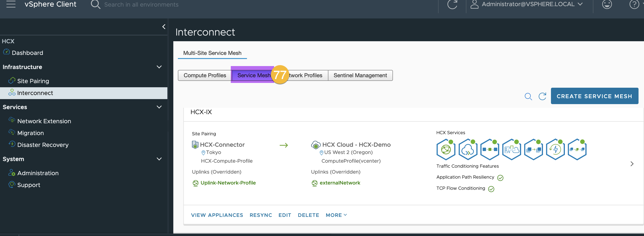Collapse the Services section
The image size is (644, 236).
tap(159, 107)
